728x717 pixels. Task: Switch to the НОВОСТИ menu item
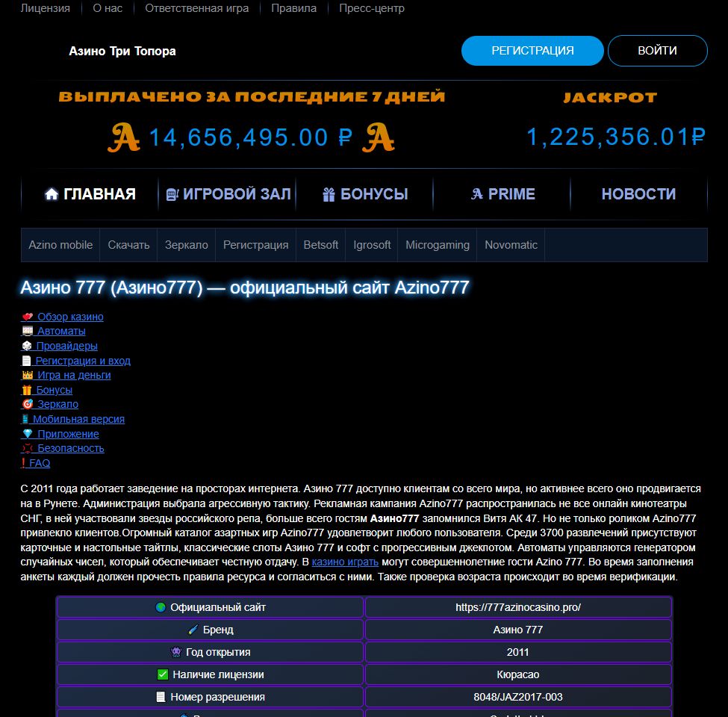[638, 193]
